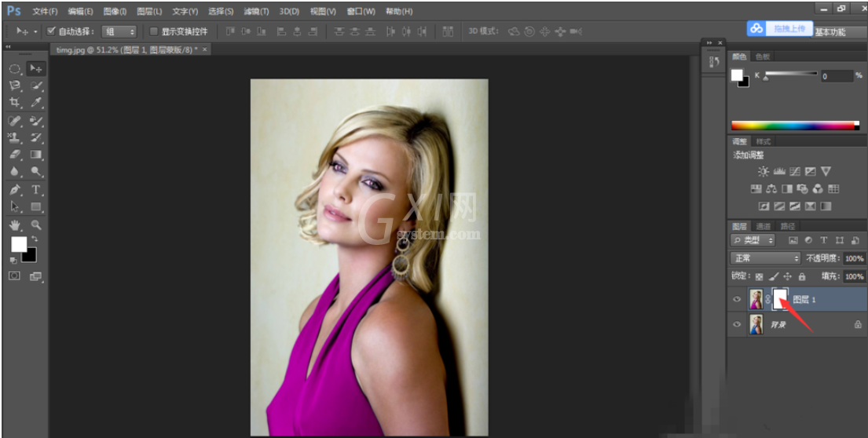Open blend mode 正常 dropdown
Screen dimensions: 868x438
tap(766, 258)
